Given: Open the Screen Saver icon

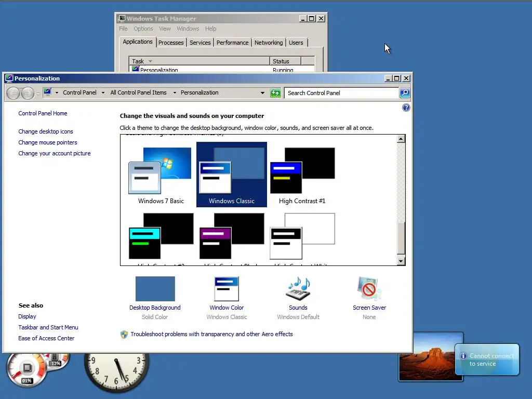Looking at the screenshot, I should point(369,289).
